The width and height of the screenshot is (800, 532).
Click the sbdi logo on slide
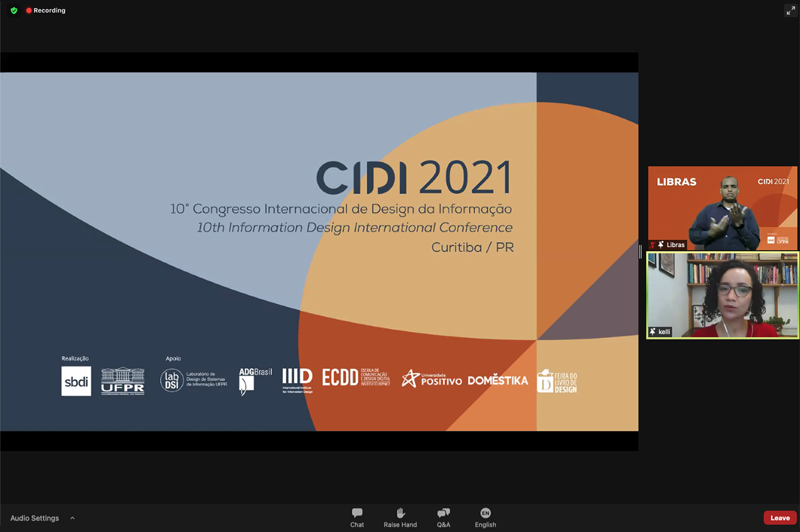coord(76,381)
